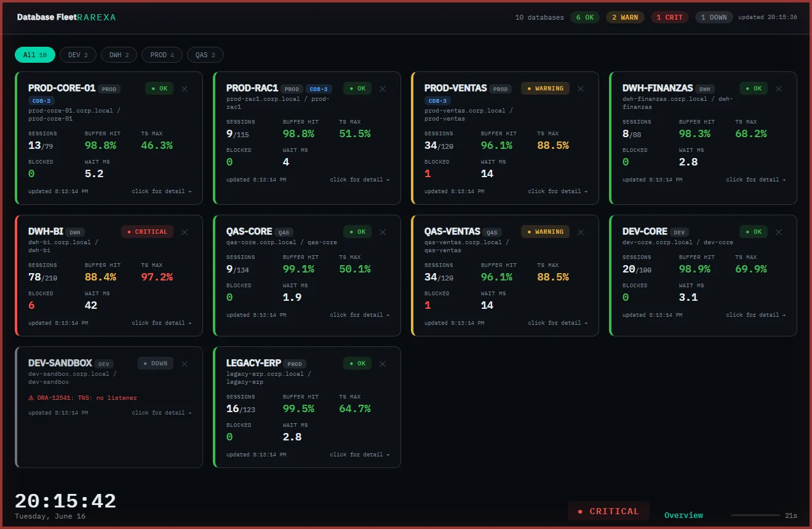Open the Overview link in footer
Viewport: 812px width, 529px height.
tap(683, 515)
